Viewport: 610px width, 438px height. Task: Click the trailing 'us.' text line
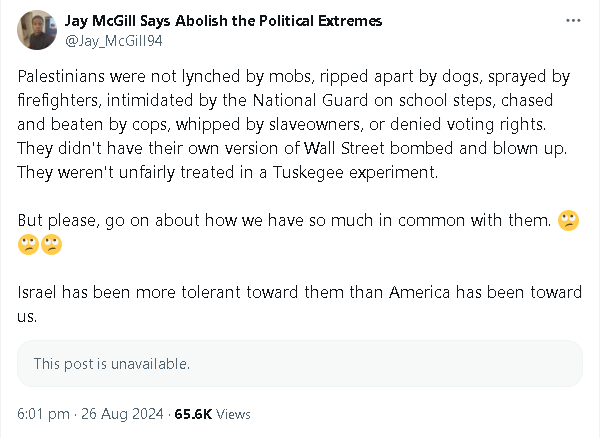click(27, 317)
